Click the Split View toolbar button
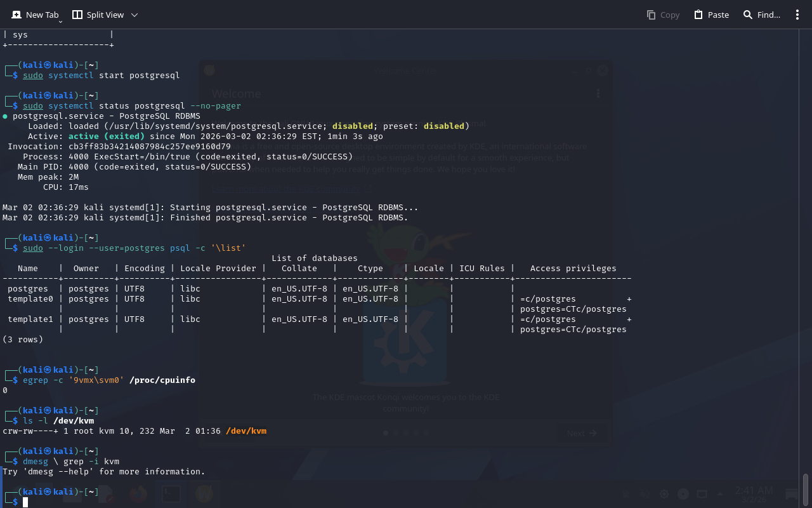This screenshot has width=812, height=508. tap(98, 15)
